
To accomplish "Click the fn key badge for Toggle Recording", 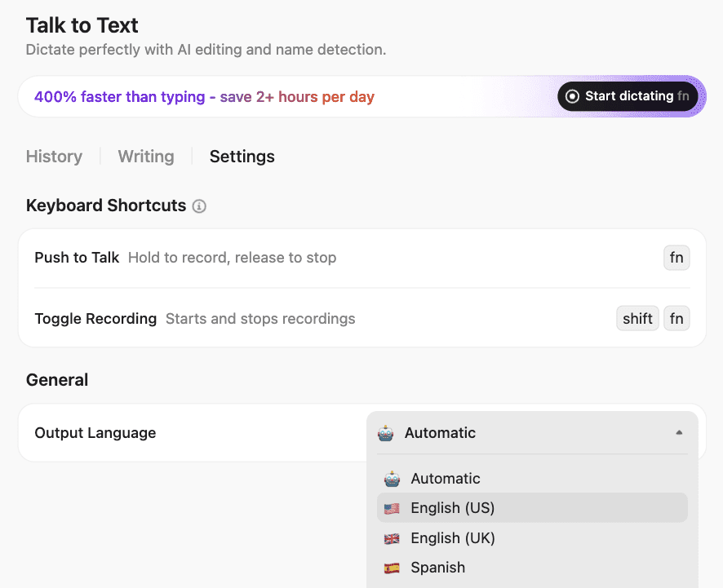I will click(x=676, y=318).
